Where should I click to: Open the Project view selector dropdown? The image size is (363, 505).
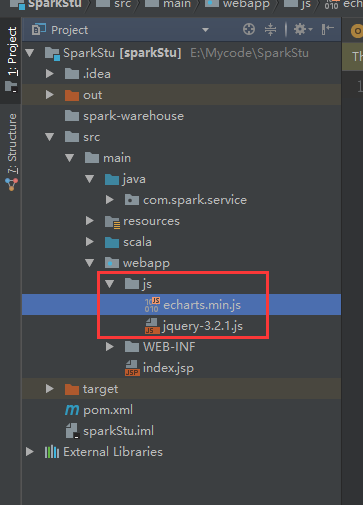coord(205,30)
